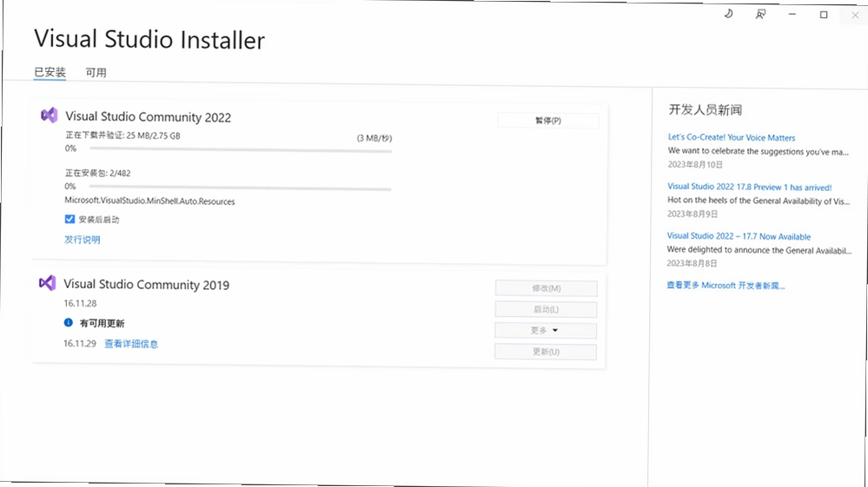The width and height of the screenshot is (868, 487).
Task: Switch to dark theme via moon icon
Action: [x=728, y=14]
